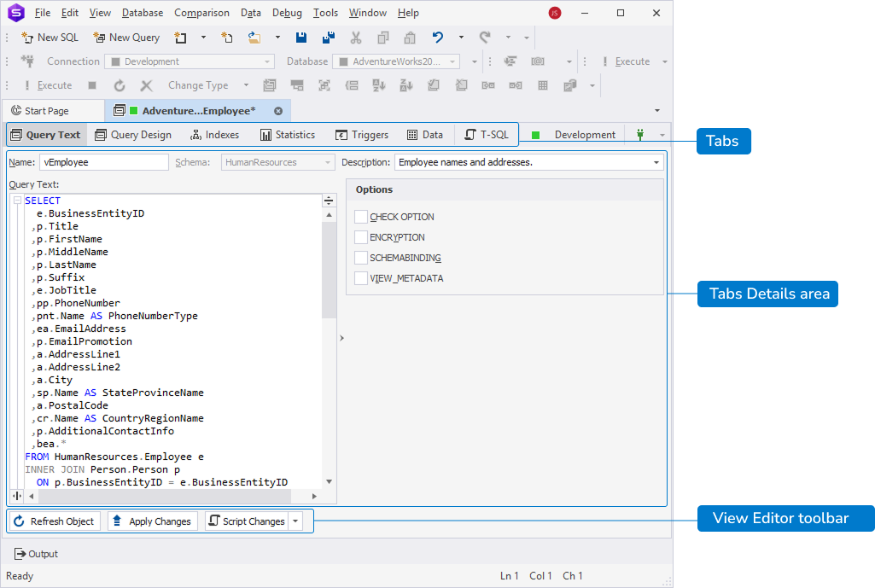Open the Undo history dropdown arrow

(461, 38)
